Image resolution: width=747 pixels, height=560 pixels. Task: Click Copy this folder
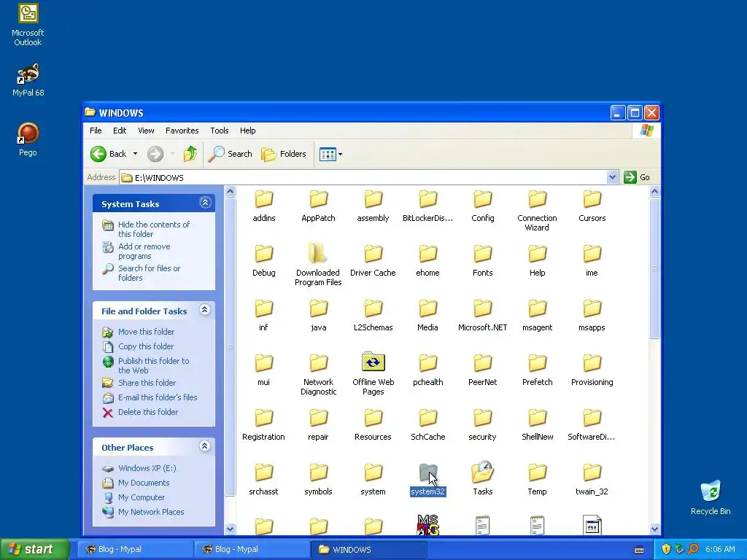[146, 346]
